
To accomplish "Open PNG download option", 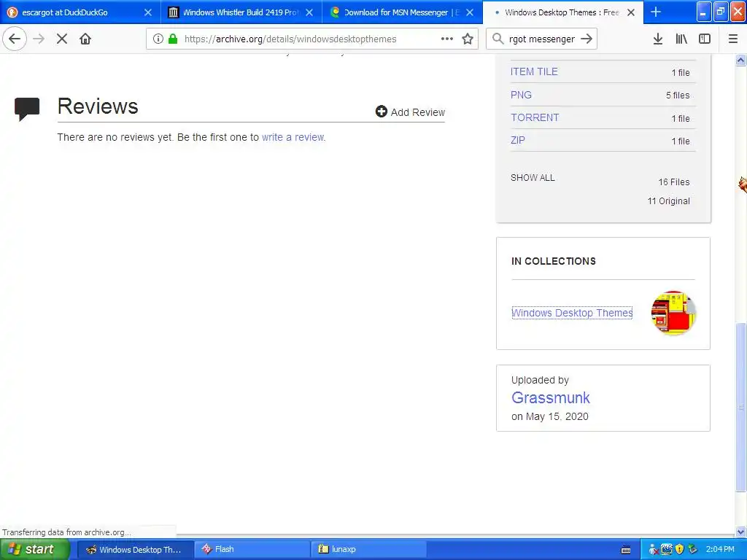I will [521, 95].
